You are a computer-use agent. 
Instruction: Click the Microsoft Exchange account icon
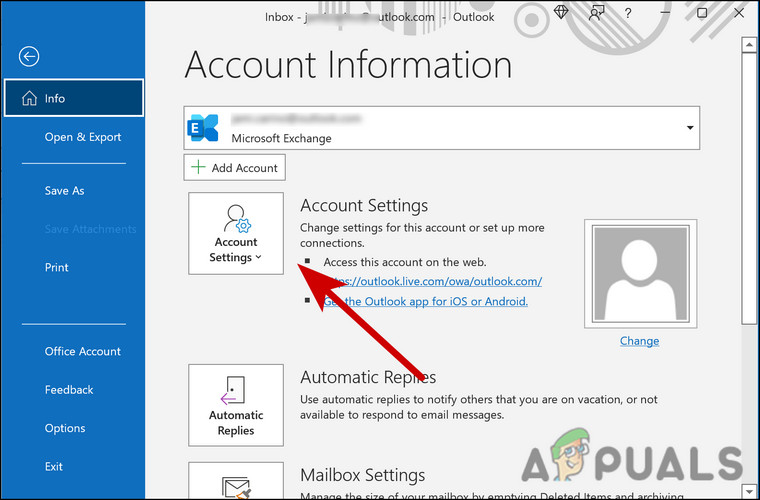(203, 128)
